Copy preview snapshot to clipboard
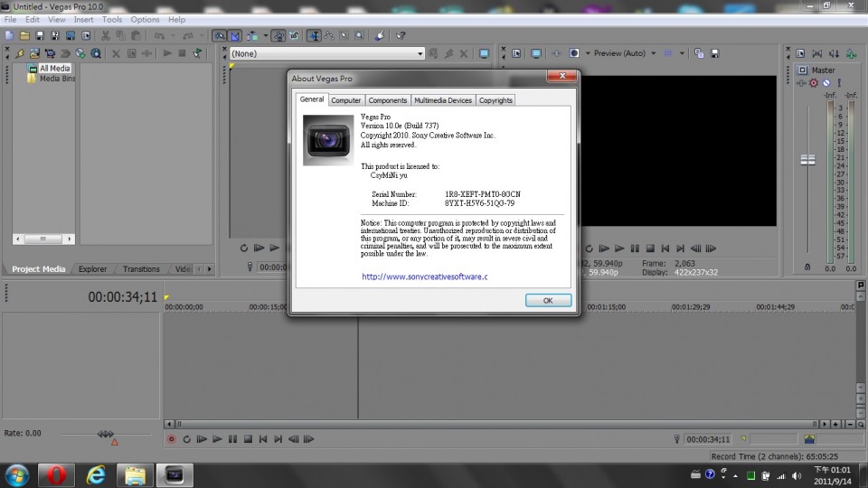The width and height of the screenshot is (868, 488). (x=699, y=53)
